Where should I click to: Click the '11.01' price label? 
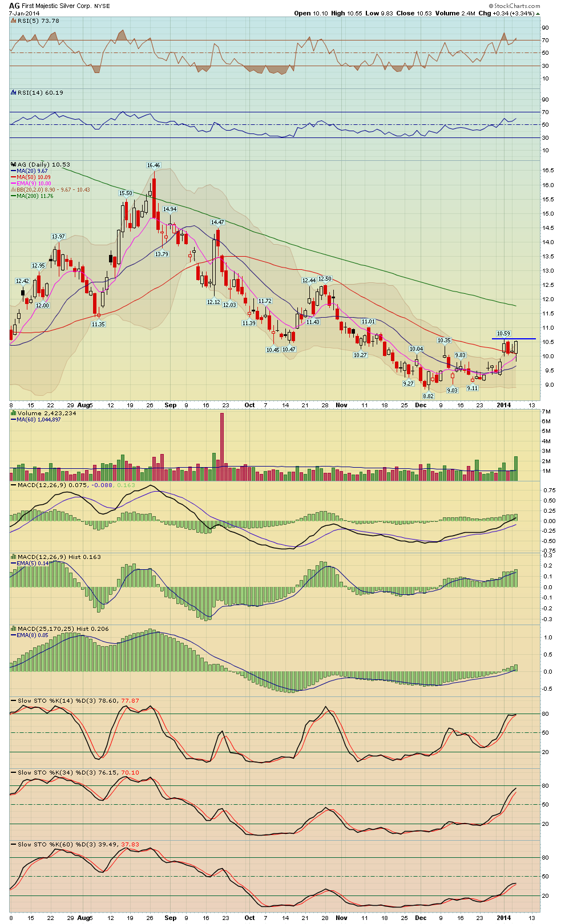click(x=368, y=322)
